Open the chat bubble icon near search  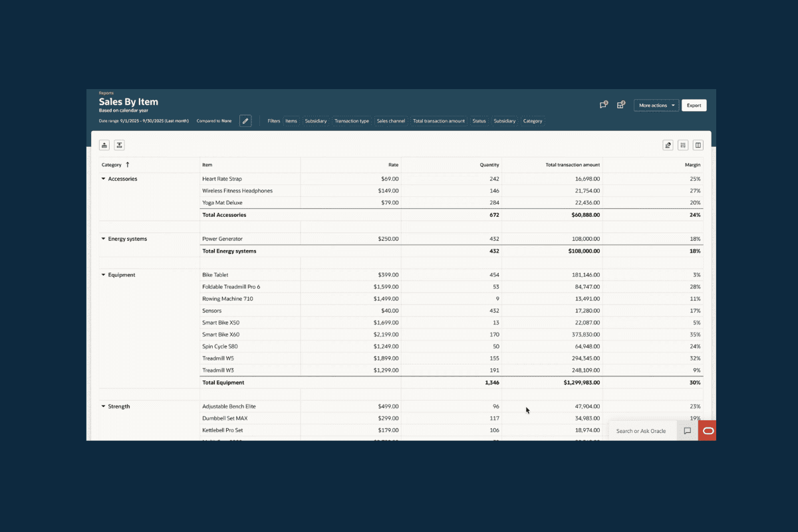688,431
